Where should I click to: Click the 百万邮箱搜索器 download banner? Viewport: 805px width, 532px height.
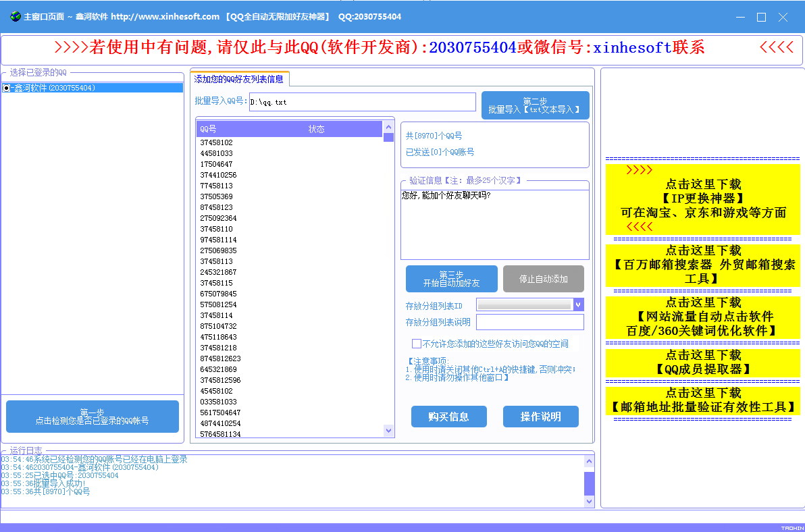703,265
